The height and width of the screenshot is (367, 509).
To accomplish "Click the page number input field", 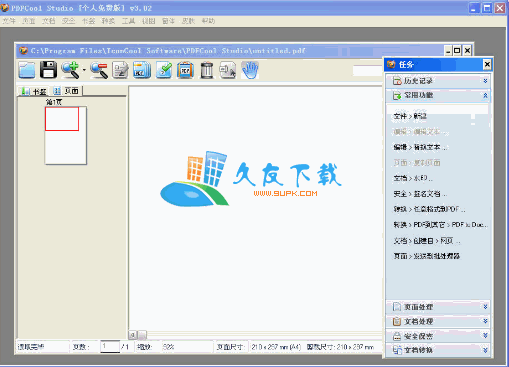I will click(110, 347).
